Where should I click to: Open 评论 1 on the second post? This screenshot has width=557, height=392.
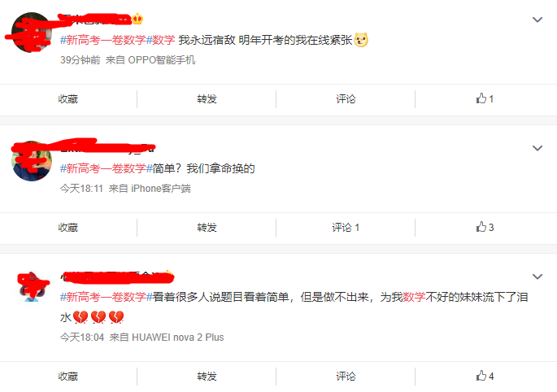[346, 228]
